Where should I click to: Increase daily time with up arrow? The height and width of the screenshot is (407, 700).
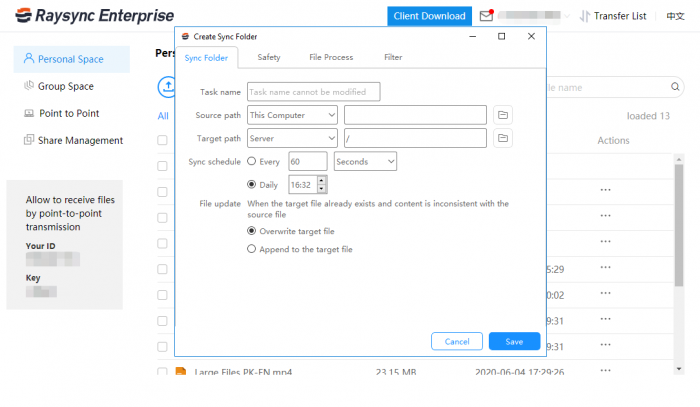click(x=321, y=181)
